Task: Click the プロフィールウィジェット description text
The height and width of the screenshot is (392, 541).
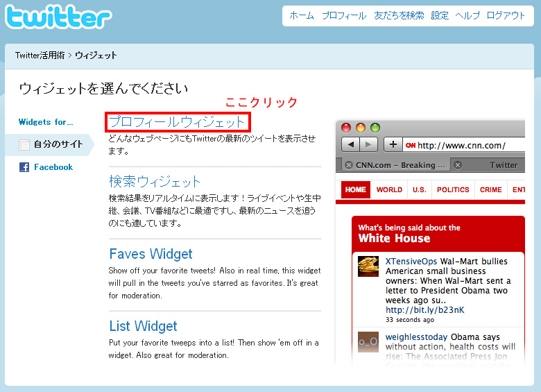Action: [x=212, y=145]
